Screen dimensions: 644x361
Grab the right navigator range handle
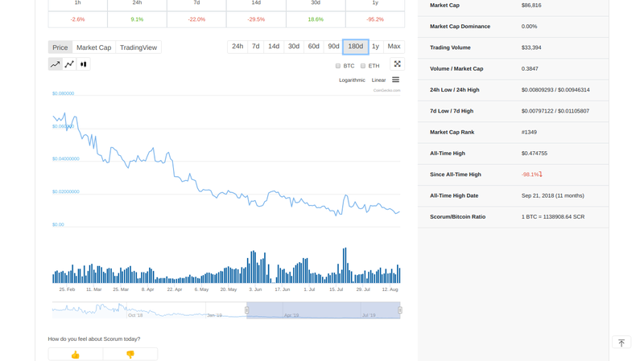(x=399, y=310)
